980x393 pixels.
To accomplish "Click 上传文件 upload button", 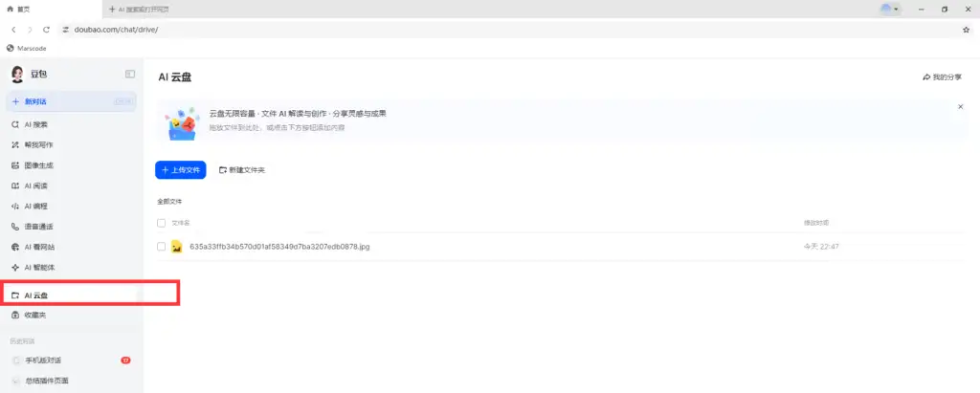I will click(181, 170).
